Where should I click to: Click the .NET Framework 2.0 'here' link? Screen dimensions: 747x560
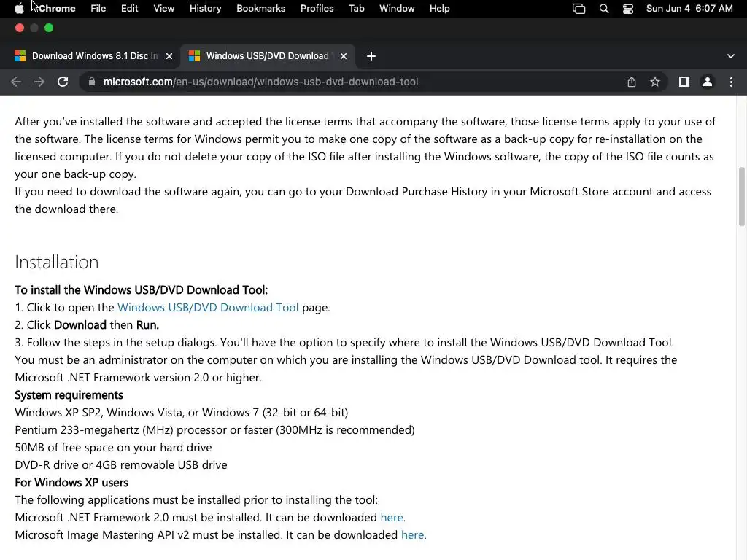392,517
